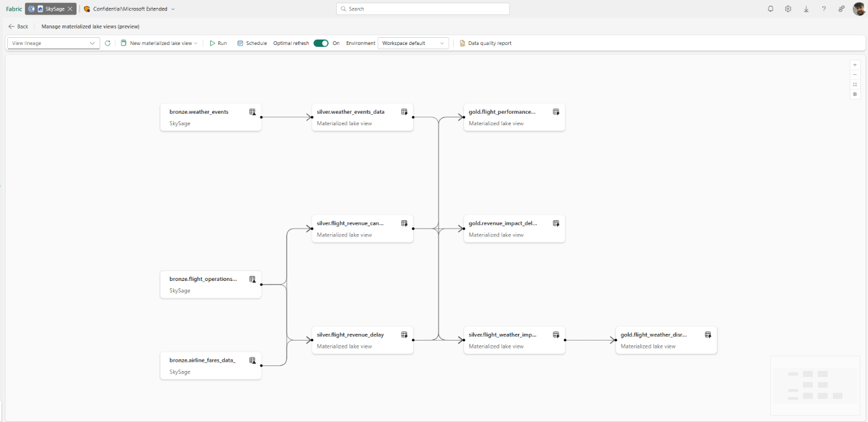Open the notifications bell icon
This screenshot has width=868, height=422.
coord(770,9)
